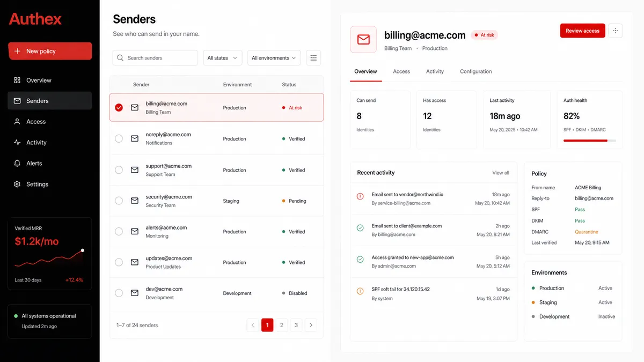The height and width of the screenshot is (362, 644).
Task: Click the Quarantine DMARC value
Action: coord(587,232)
